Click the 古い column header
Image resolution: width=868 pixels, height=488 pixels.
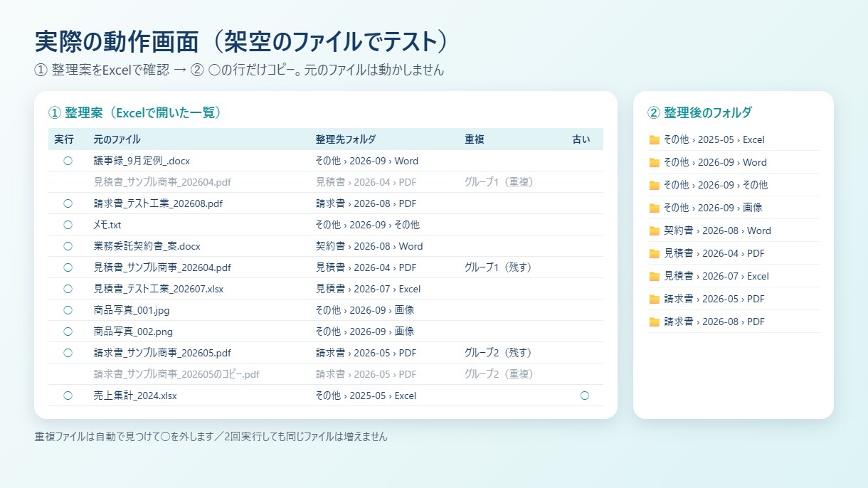click(581, 139)
